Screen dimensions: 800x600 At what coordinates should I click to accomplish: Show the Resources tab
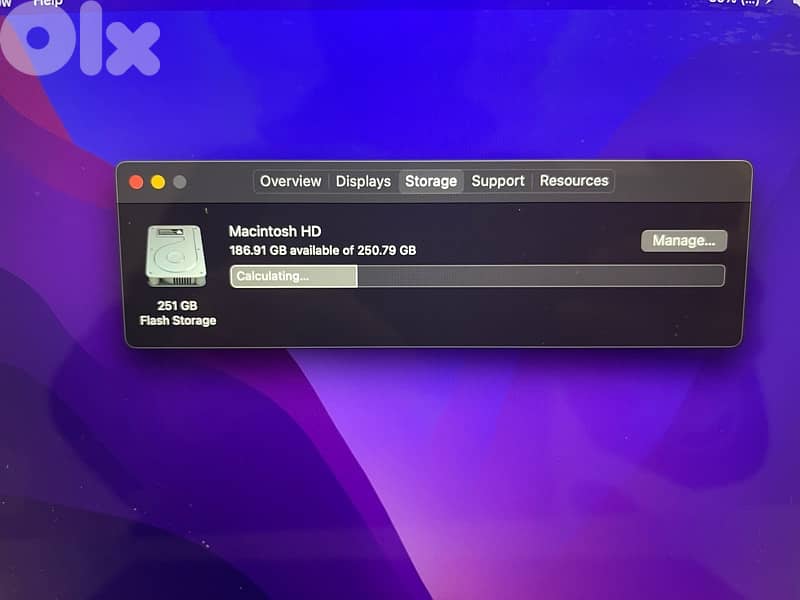pos(574,181)
